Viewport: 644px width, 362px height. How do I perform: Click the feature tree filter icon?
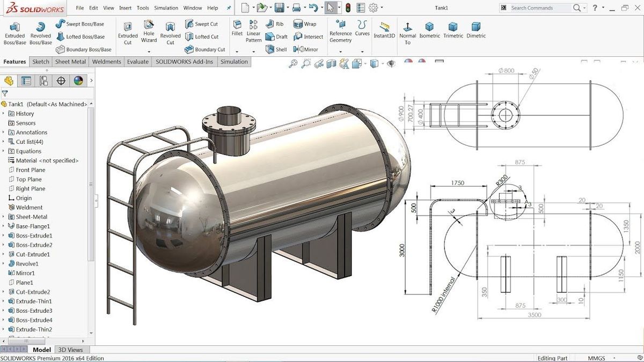click(5, 93)
